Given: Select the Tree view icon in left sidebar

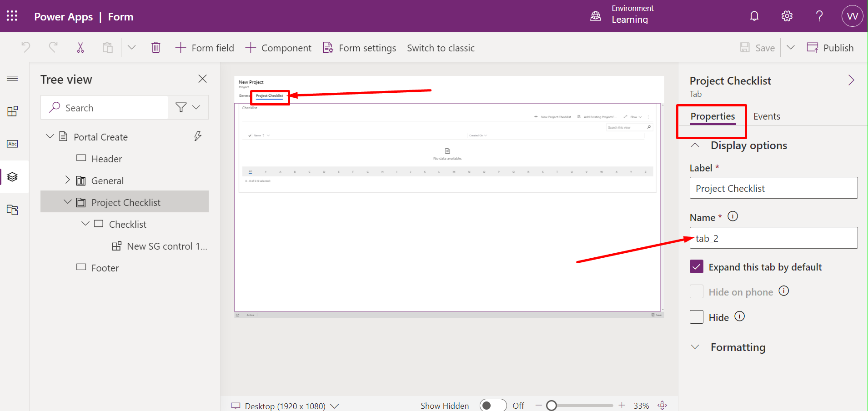Looking at the screenshot, I should click(x=12, y=177).
